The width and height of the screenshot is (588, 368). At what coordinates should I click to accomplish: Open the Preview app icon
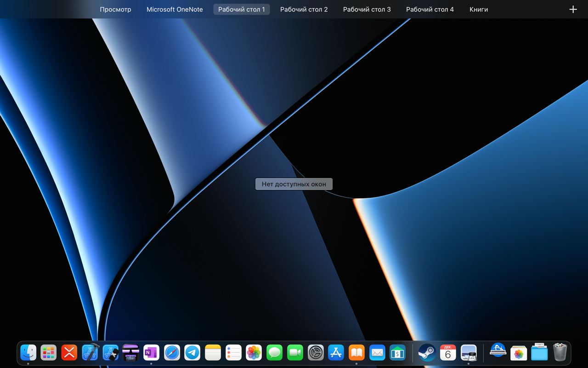point(469,353)
